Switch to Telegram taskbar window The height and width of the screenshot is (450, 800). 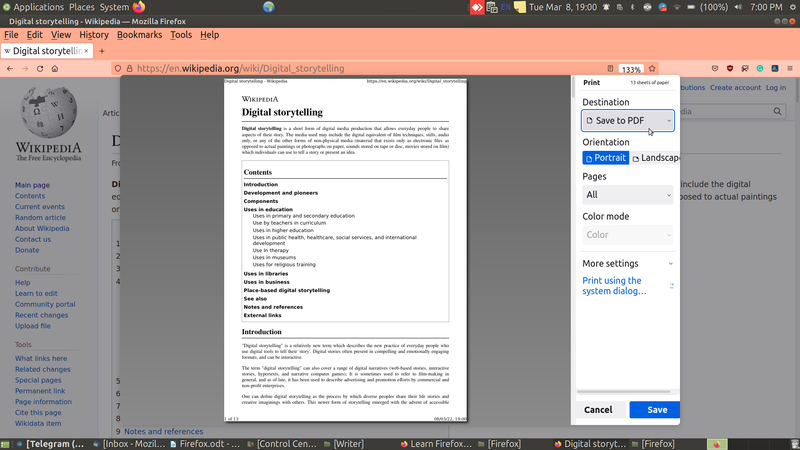(x=50, y=444)
